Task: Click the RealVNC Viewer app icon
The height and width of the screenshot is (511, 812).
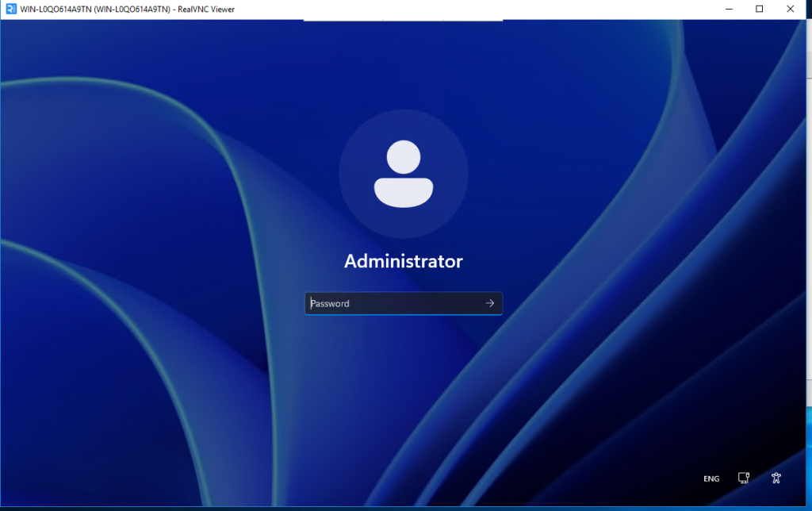Action: [x=11, y=9]
